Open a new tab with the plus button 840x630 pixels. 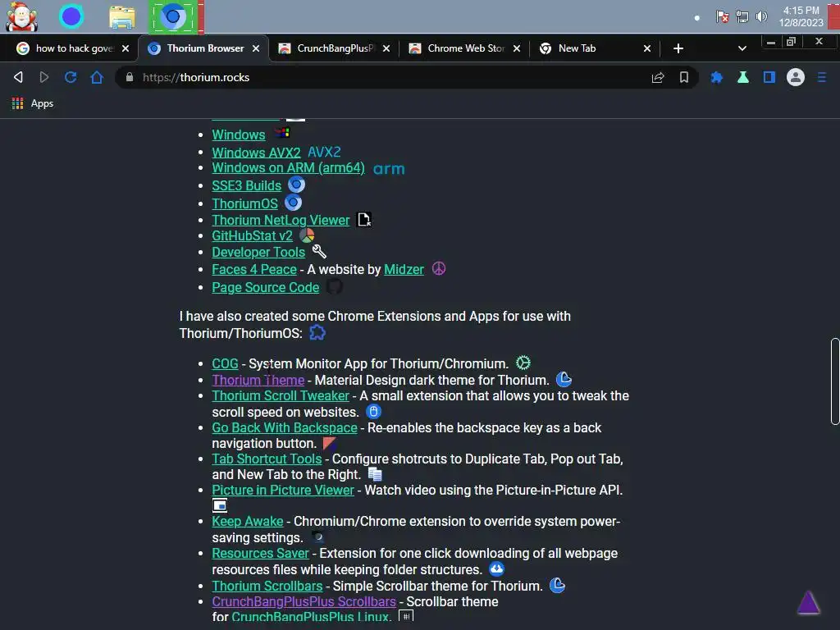point(678,48)
